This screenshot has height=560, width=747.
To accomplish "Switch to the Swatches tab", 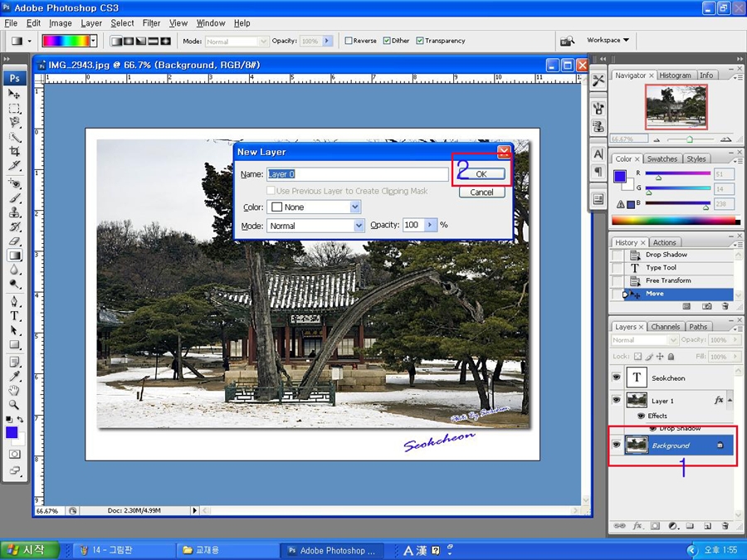I will 662,159.
